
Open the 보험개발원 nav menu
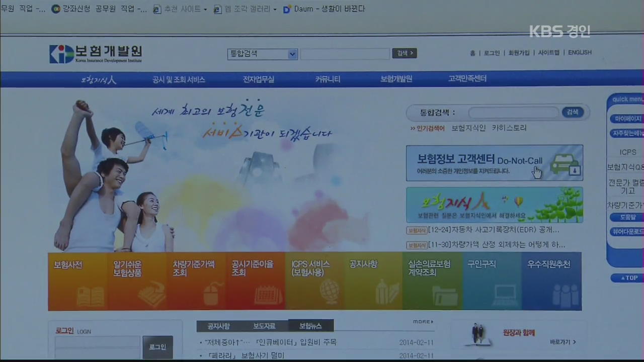click(396, 79)
